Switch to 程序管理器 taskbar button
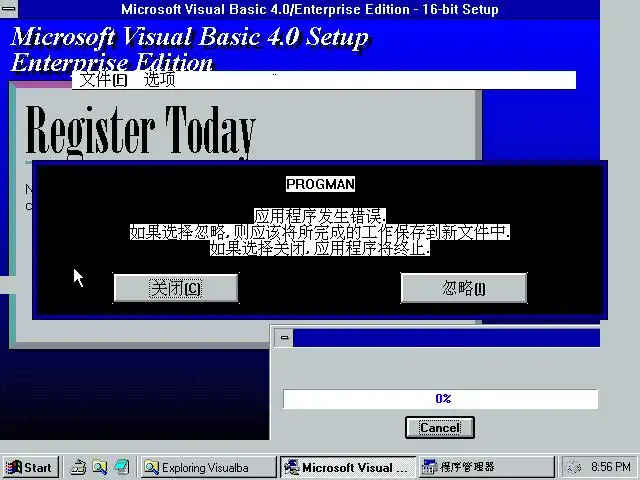Image resolution: width=640 pixels, height=480 pixels. (487, 467)
